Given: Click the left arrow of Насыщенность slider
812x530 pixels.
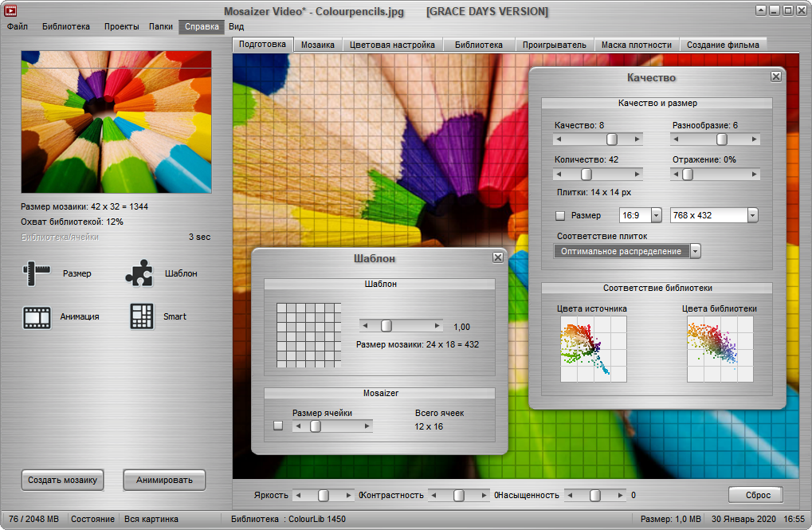Looking at the screenshot, I should (570, 495).
